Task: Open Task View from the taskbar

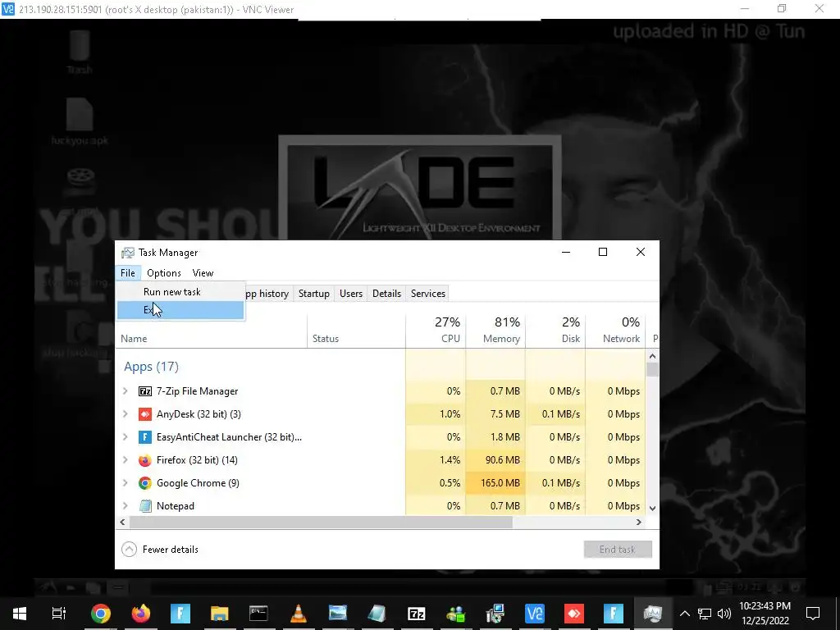Action: (x=59, y=614)
